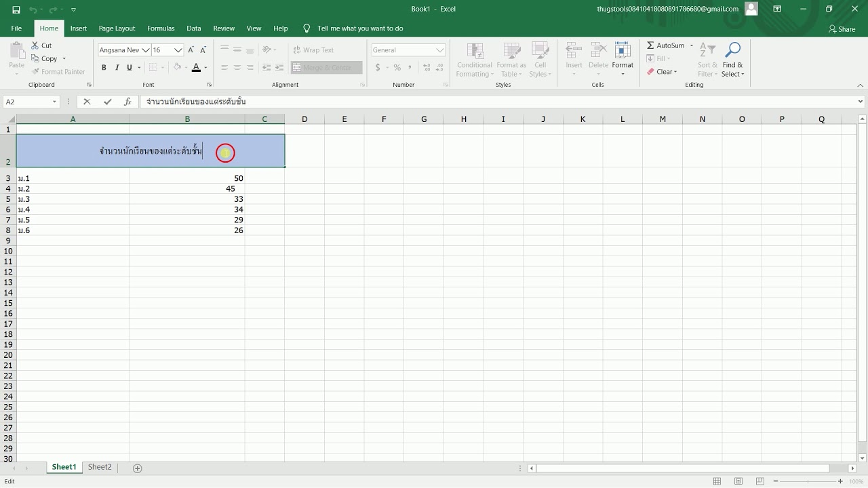Open Find & Select magnifier

click(732, 60)
